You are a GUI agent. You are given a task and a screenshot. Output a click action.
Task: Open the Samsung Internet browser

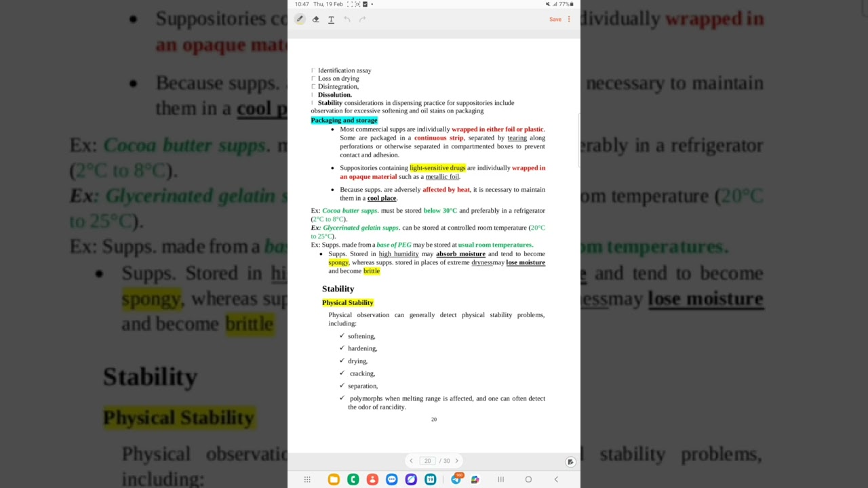[411, 479]
